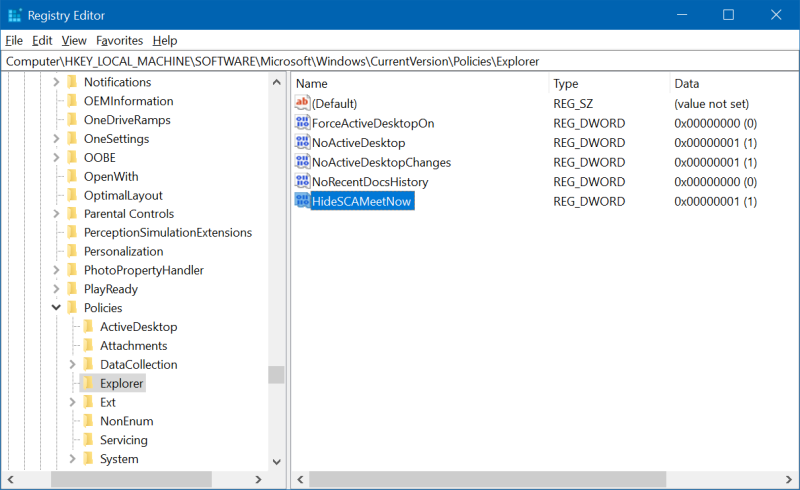Click the Explorer folder icon in tree
The image size is (800, 490).
88,383
